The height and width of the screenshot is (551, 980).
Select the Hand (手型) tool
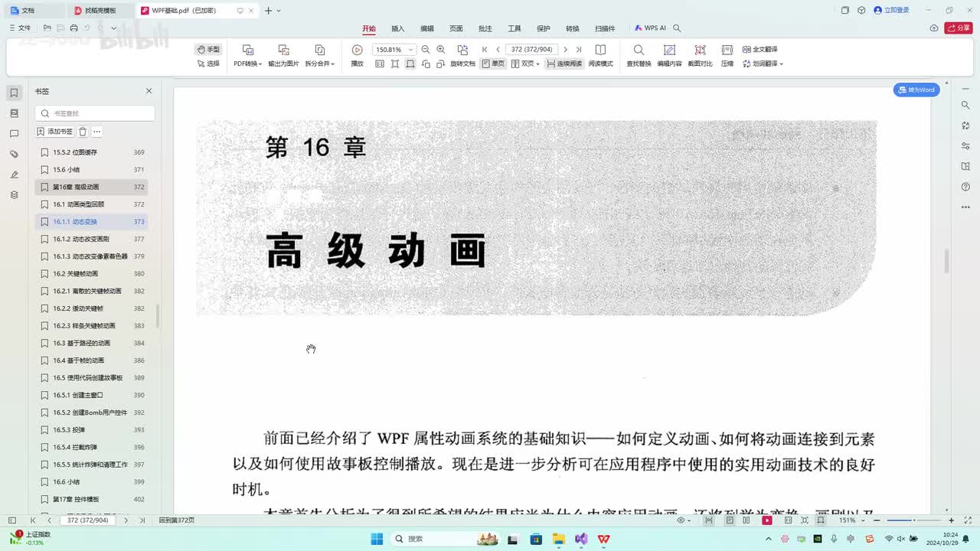click(x=207, y=49)
